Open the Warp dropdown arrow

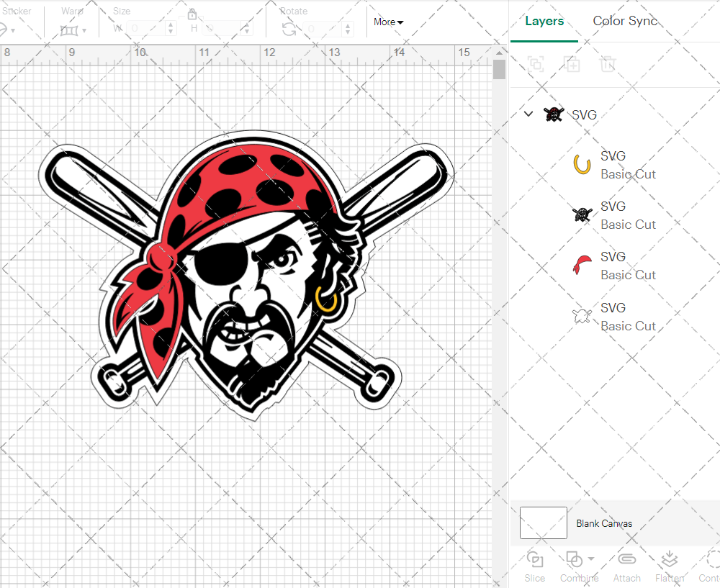(84, 31)
